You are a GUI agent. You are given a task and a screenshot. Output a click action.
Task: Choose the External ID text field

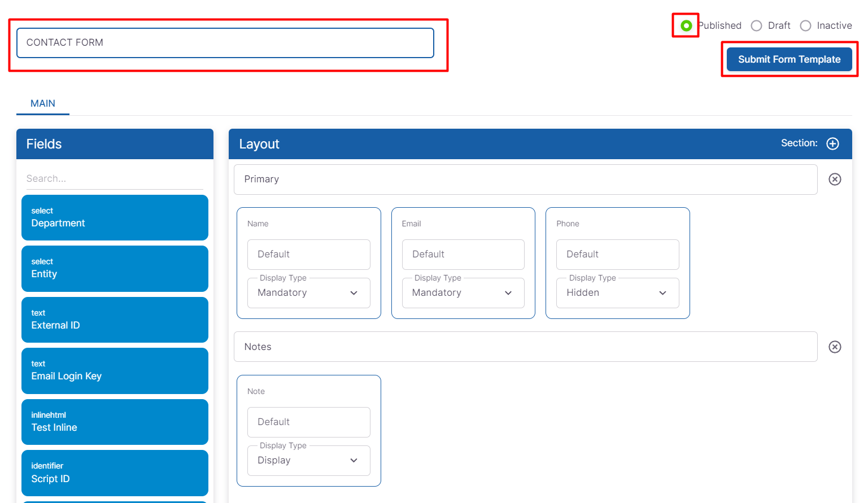point(115,320)
